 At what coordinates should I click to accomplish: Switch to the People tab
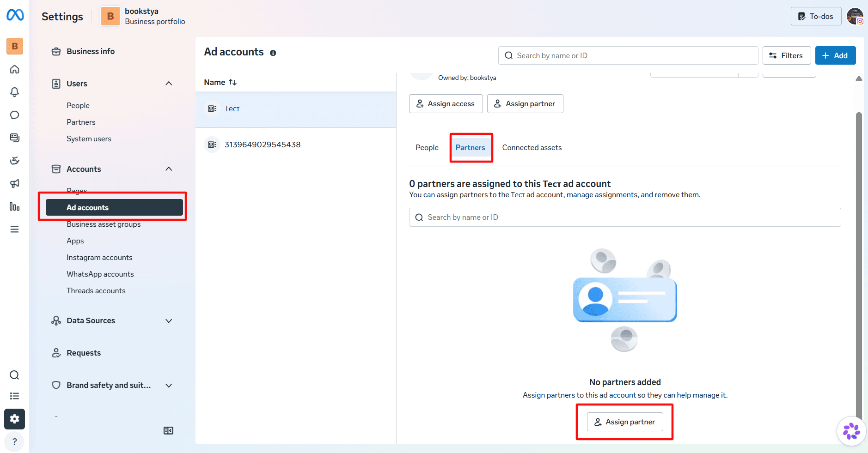[427, 148]
